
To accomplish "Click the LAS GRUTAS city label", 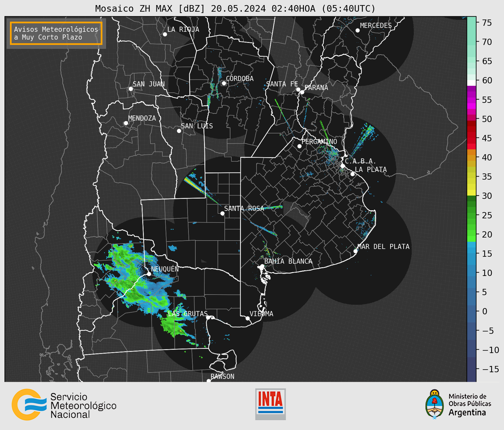I will 188,314.
